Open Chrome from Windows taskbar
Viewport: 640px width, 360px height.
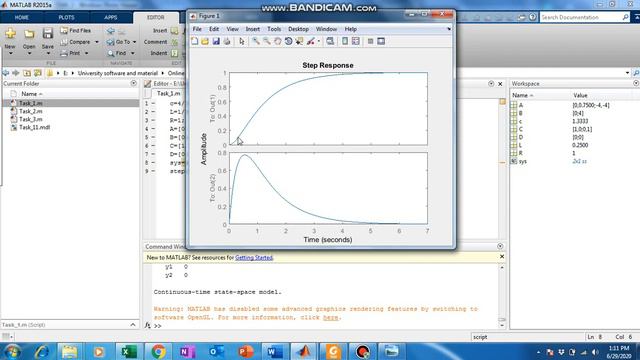(x=158, y=351)
